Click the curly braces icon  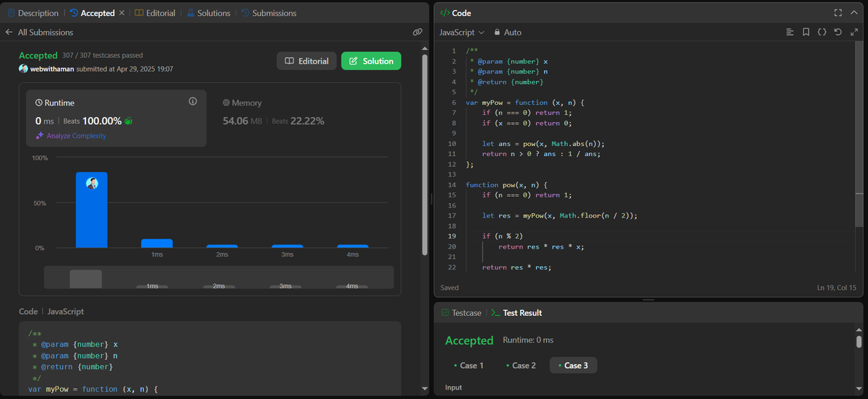pyautogui.click(x=822, y=33)
